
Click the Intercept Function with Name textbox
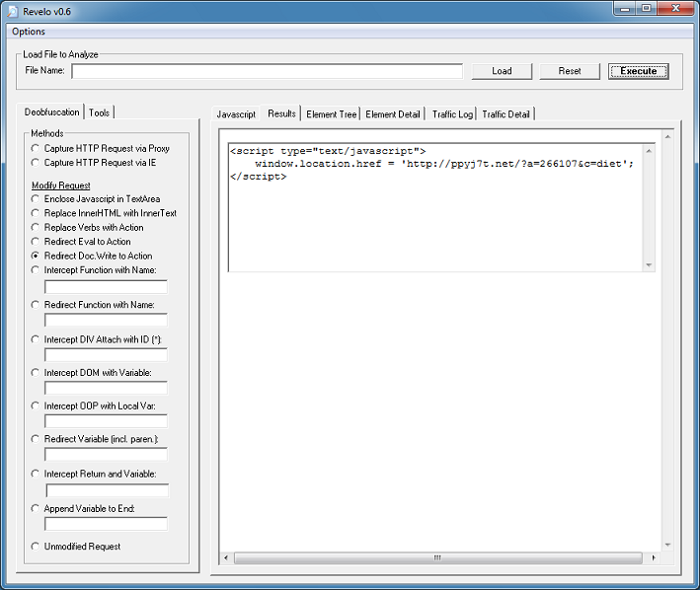coord(106,287)
